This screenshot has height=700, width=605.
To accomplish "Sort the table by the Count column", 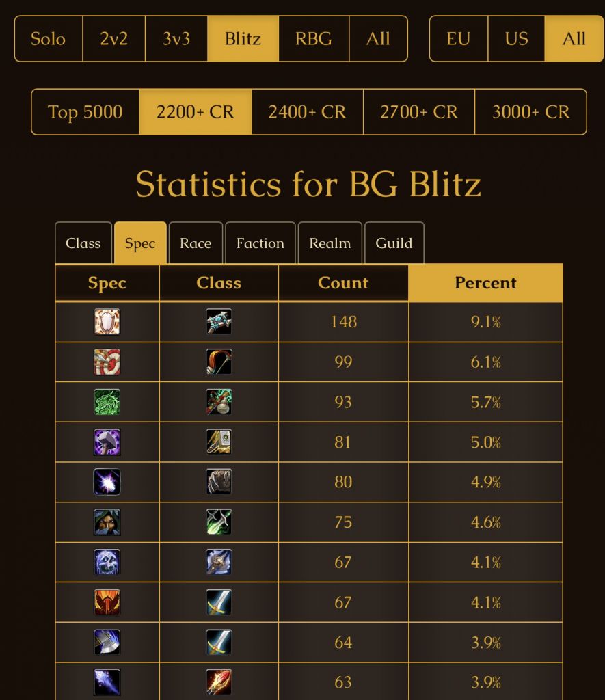I will (343, 283).
